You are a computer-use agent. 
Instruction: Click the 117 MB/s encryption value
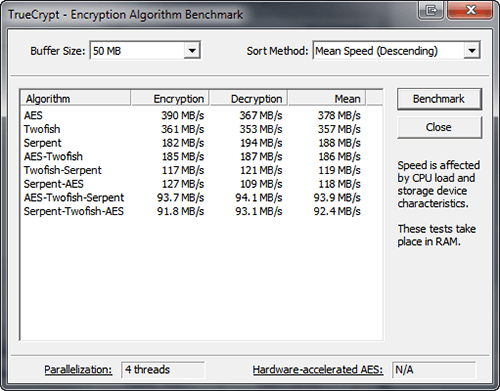pos(183,170)
